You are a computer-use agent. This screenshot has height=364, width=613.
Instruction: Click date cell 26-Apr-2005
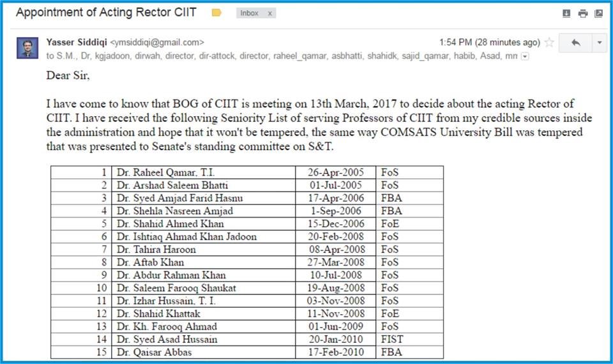tap(336, 172)
